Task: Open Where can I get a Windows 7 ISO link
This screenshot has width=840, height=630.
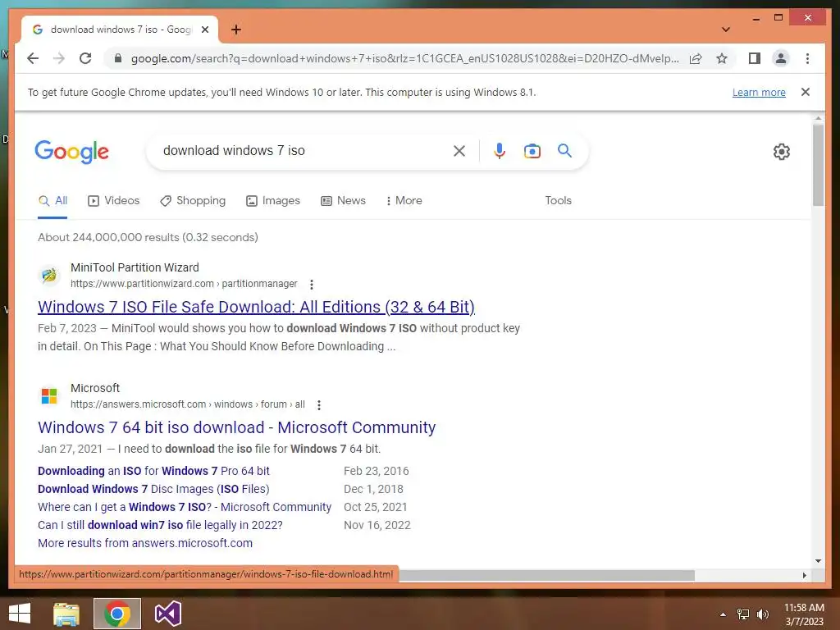Action: click(x=185, y=507)
